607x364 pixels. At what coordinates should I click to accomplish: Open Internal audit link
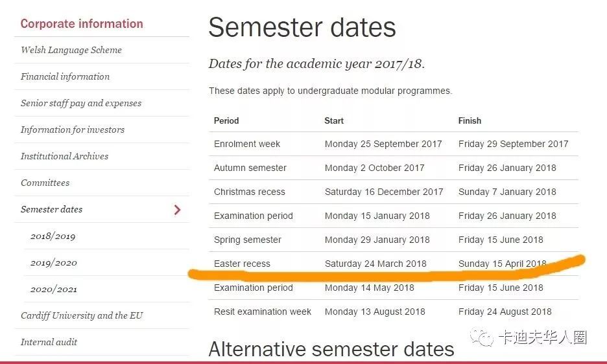[49, 343]
